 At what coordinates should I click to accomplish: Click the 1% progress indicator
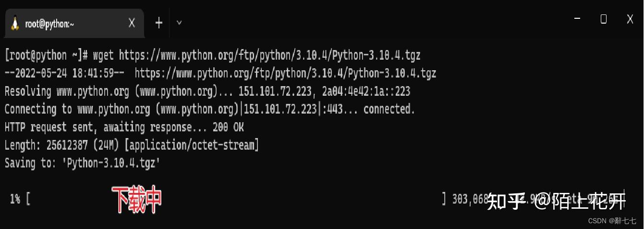15,199
